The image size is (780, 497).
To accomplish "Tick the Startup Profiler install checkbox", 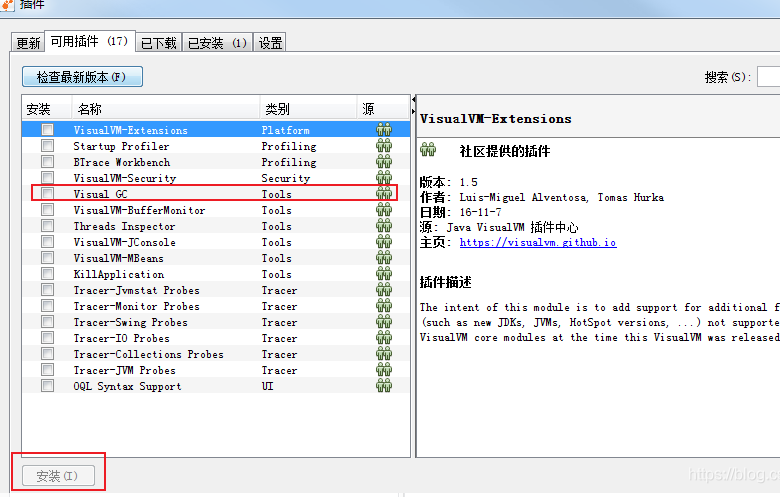I will tap(47, 146).
